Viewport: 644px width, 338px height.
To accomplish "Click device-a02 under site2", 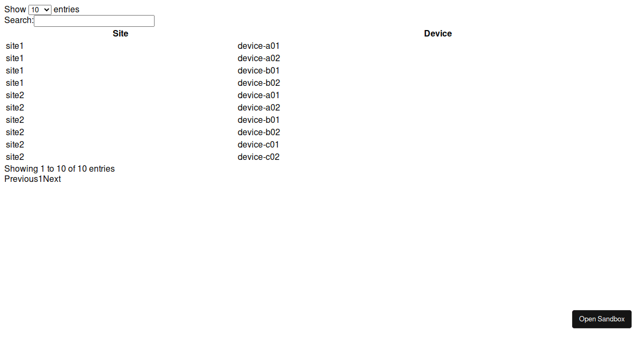I will 259,108.
